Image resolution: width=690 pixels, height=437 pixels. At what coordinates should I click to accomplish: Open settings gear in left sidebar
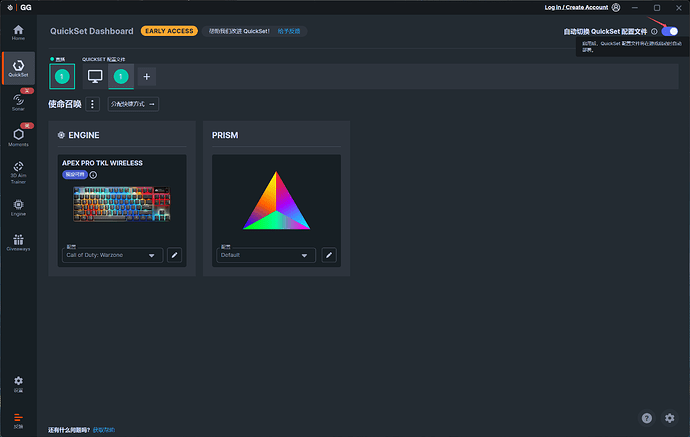coord(18,383)
